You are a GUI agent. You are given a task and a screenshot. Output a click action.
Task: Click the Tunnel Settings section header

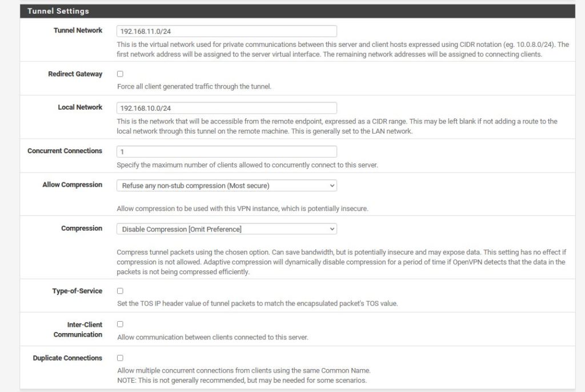[58, 11]
